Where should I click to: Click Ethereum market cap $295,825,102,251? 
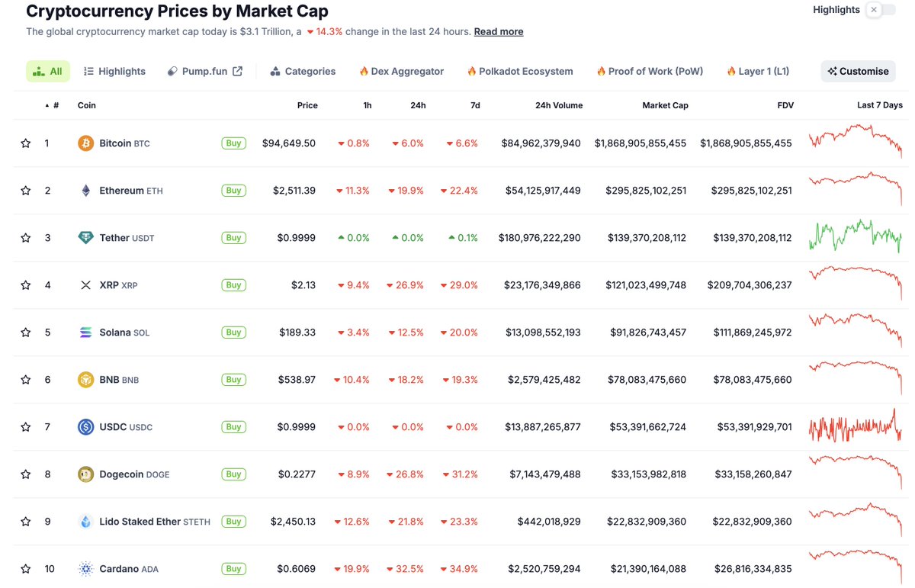[646, 191]
